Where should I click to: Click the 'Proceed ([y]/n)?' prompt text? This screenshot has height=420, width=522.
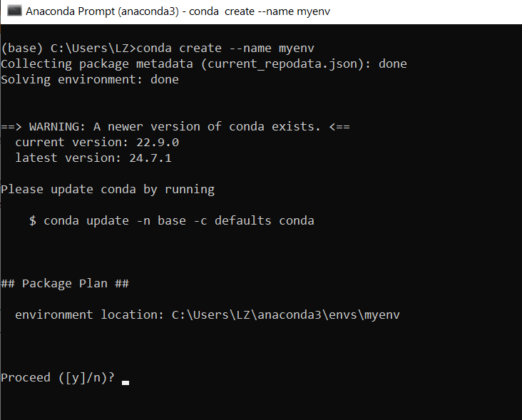coord(58,378)
